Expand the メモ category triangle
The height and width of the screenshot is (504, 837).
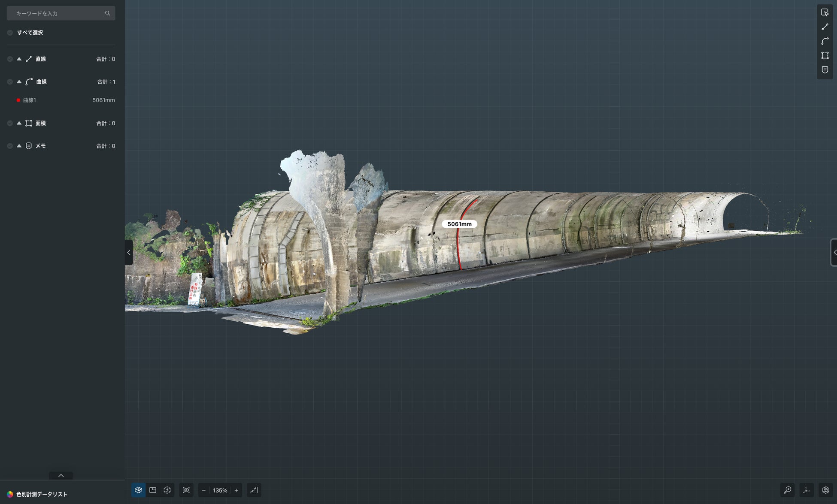19,146
